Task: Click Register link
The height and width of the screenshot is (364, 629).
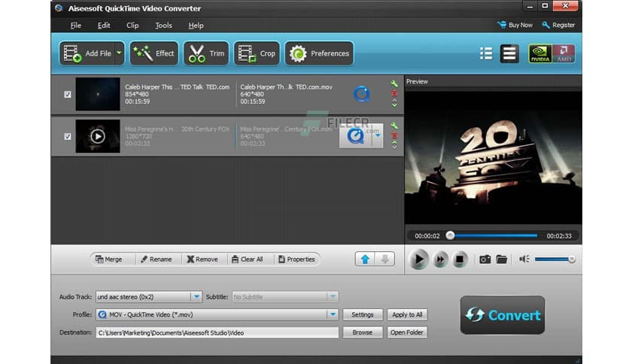Action: 558,25
